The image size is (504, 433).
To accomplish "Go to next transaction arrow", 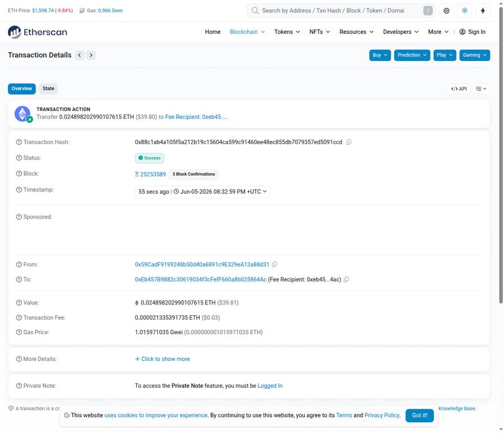I will click(x=91, y=55).
